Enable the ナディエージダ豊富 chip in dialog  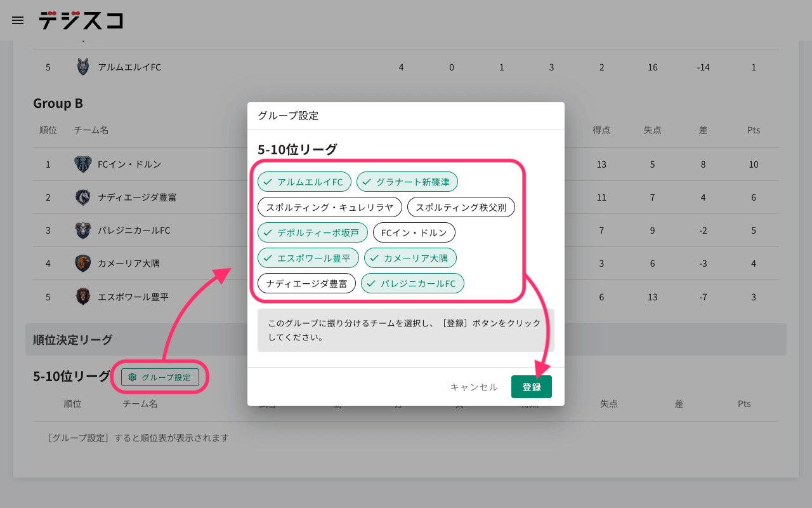tap(306, 283)
